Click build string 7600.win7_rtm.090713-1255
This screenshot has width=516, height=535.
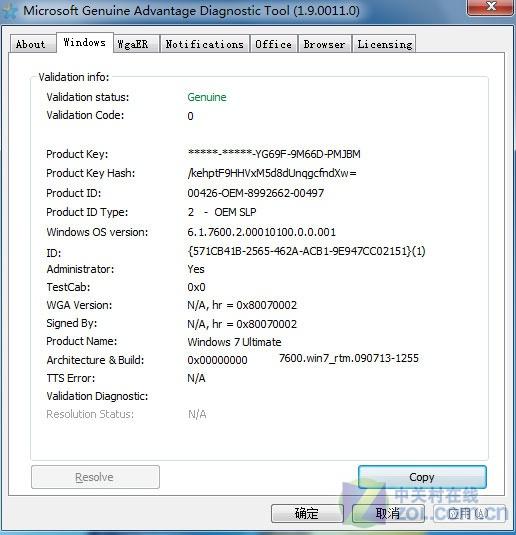349,358
